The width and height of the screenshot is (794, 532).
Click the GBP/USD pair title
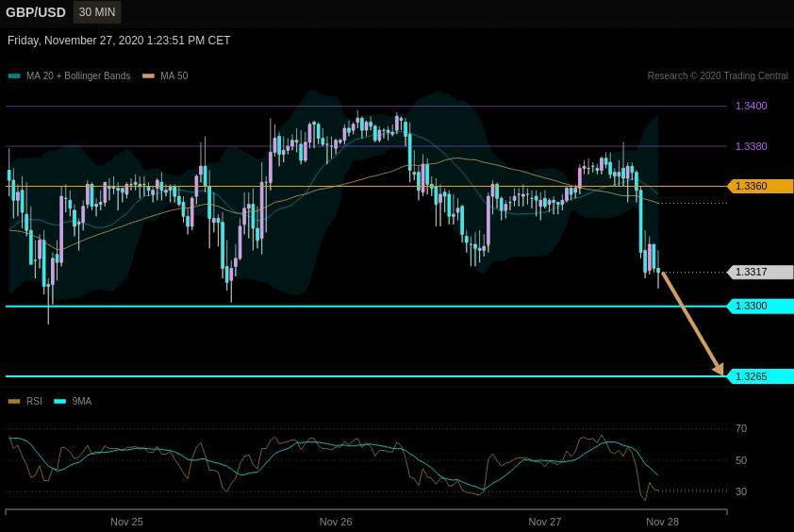pyautogui.click(x=36, y=12)
